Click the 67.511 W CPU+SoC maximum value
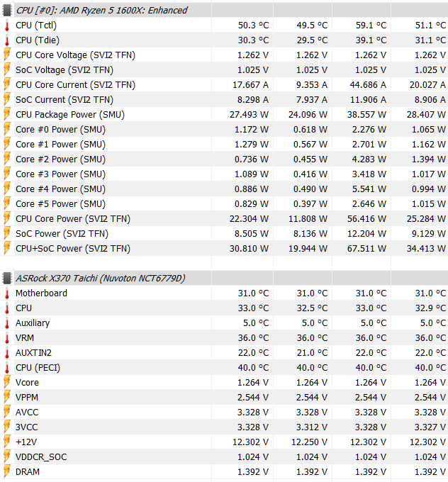The width and height of the screenshot is (448, 482). 366,248
